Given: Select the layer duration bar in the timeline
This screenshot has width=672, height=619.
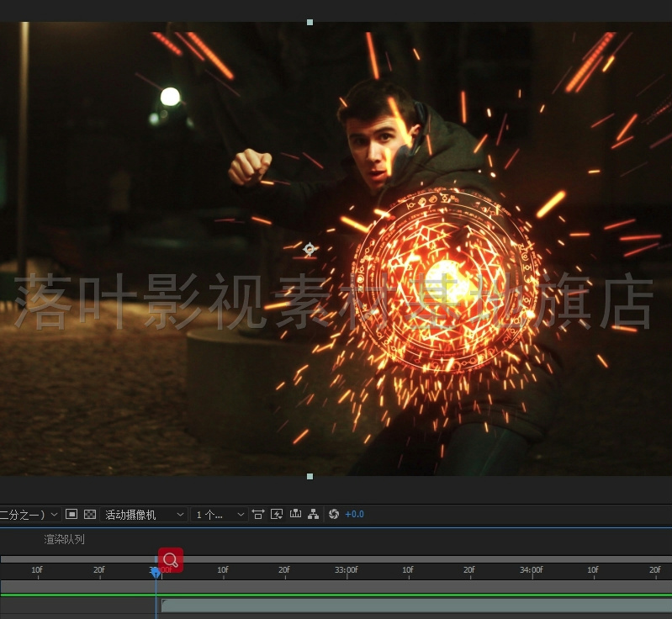Looking at the screenshot, I should 416,606.
